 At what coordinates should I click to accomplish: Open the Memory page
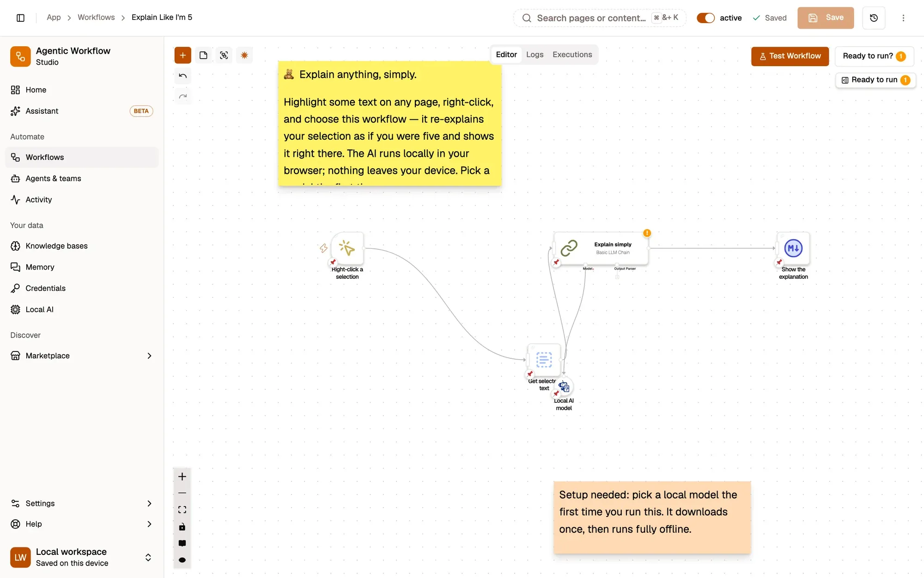[82, 267]
